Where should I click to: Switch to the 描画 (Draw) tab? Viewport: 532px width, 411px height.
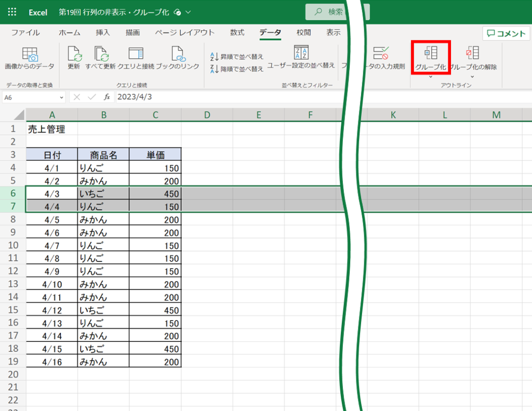132,33
